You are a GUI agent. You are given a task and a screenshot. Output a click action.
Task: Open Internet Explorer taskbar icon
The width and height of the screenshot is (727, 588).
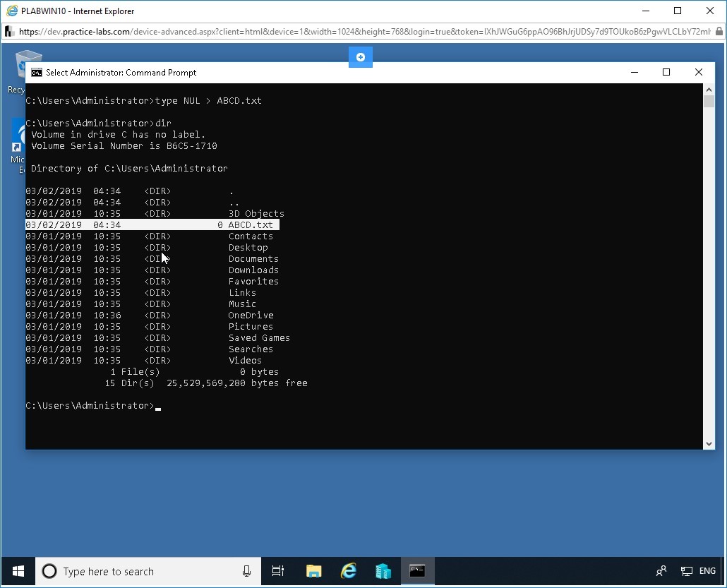coord(348,571)
